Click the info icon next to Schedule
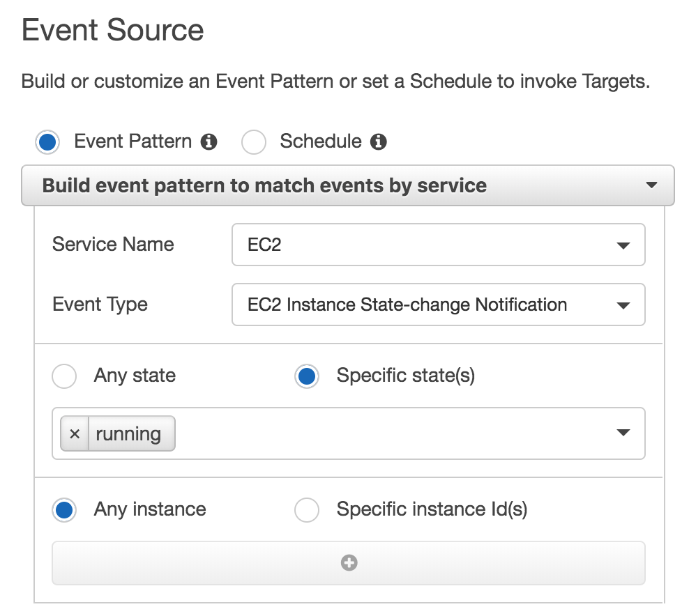 pyautogui.click(x=379, y=142)
